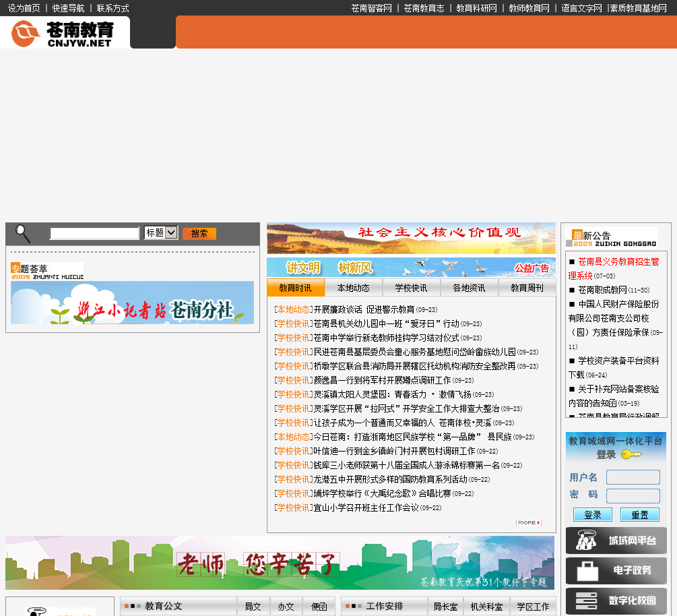This screenshot has height=616, width=677.
Task: Open news 开展廉政谈话 促进警示教育
Action: (364, 310)
